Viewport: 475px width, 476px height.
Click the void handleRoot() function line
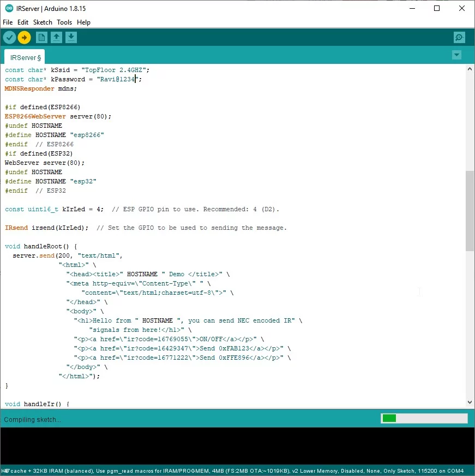(41, 246)
